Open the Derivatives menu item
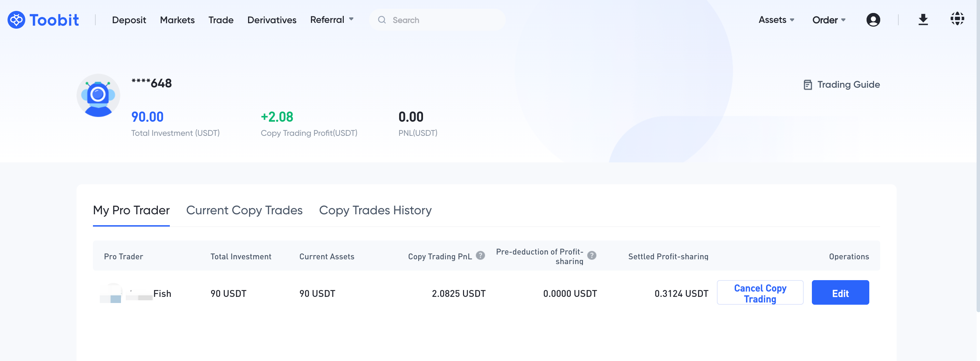This screenshot has width=980, height=361. (272, 20)
